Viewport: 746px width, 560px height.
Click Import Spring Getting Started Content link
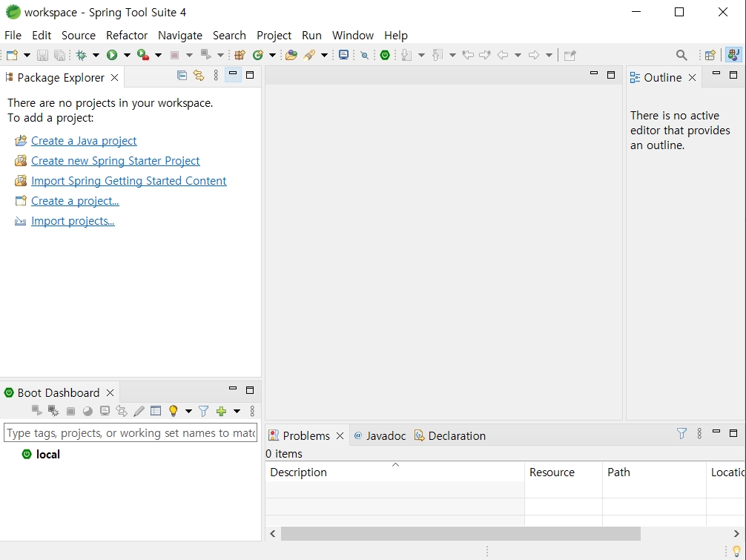tap(128, 181)
